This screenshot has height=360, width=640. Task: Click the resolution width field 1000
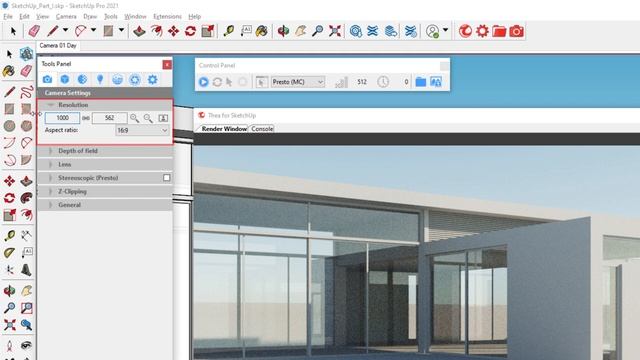[62, 118]
